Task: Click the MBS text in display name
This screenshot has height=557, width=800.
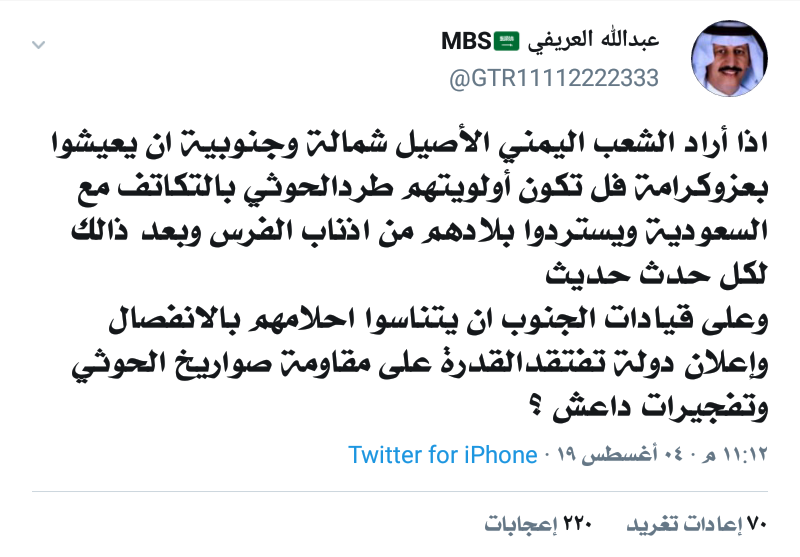Action: coord(467,41)
